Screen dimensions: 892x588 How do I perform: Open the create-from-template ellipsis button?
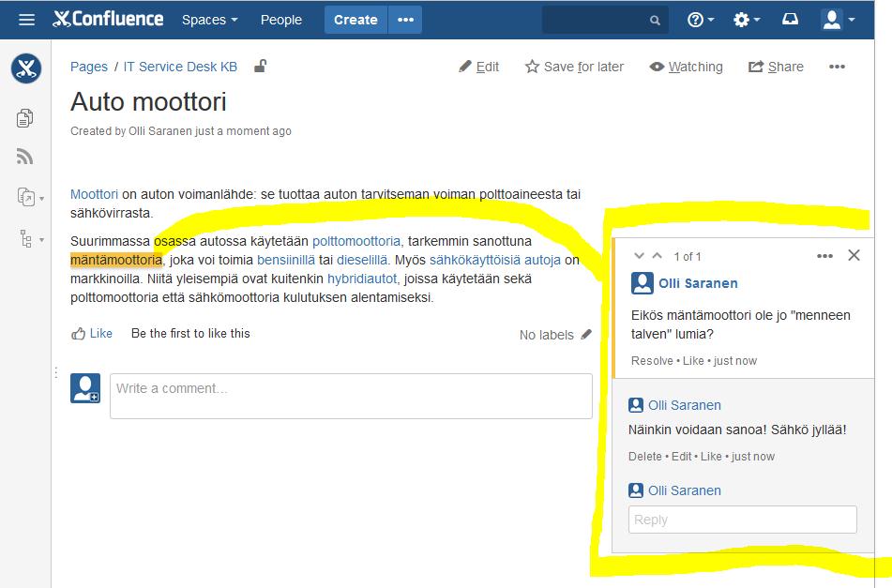point(405,20)
